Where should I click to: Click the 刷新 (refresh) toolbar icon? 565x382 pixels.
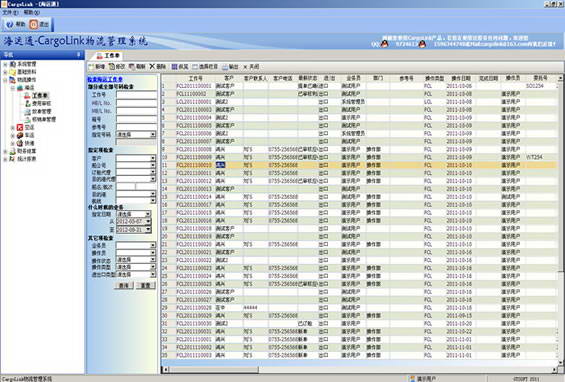132,67
